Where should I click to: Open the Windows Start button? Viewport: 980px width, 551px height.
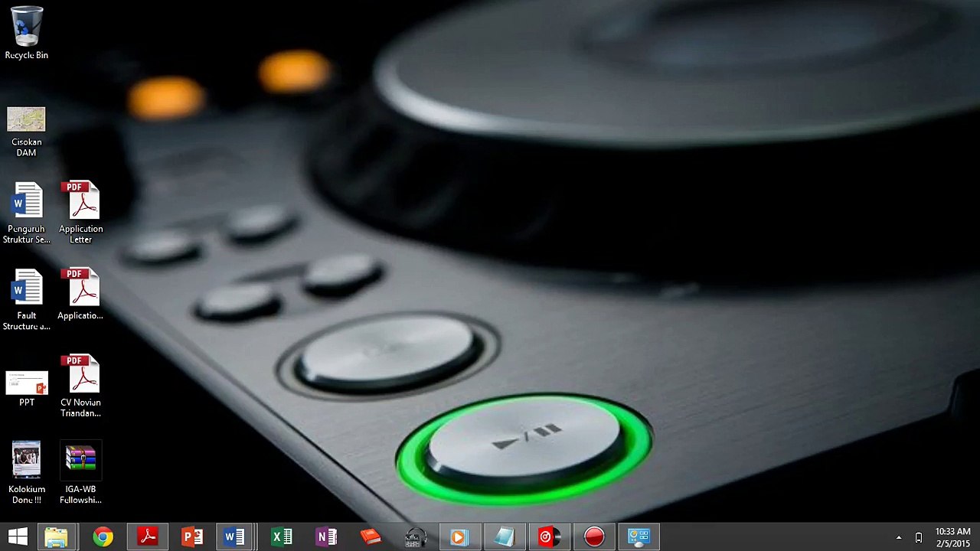[18, 536]
